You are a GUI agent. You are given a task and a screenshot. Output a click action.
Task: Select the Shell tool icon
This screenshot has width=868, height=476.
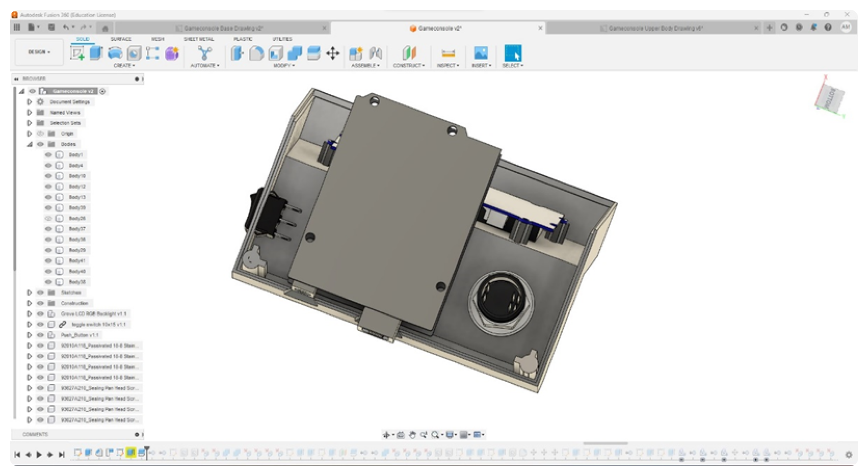pos(276,53)
